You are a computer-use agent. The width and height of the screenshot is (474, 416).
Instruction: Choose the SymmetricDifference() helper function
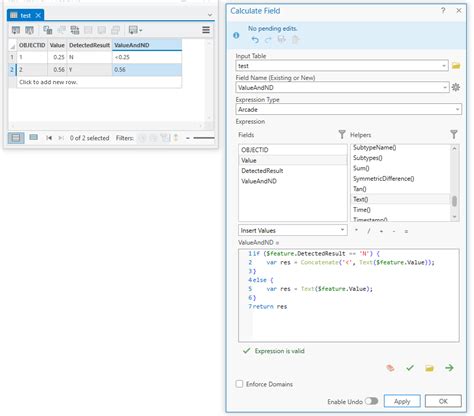point(401,179)
